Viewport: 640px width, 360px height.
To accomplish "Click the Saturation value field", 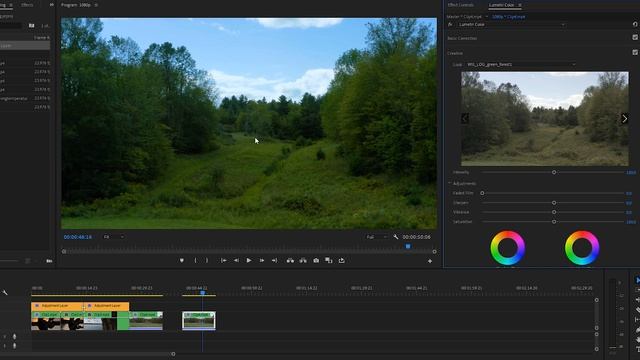I will tap(631, 222).
